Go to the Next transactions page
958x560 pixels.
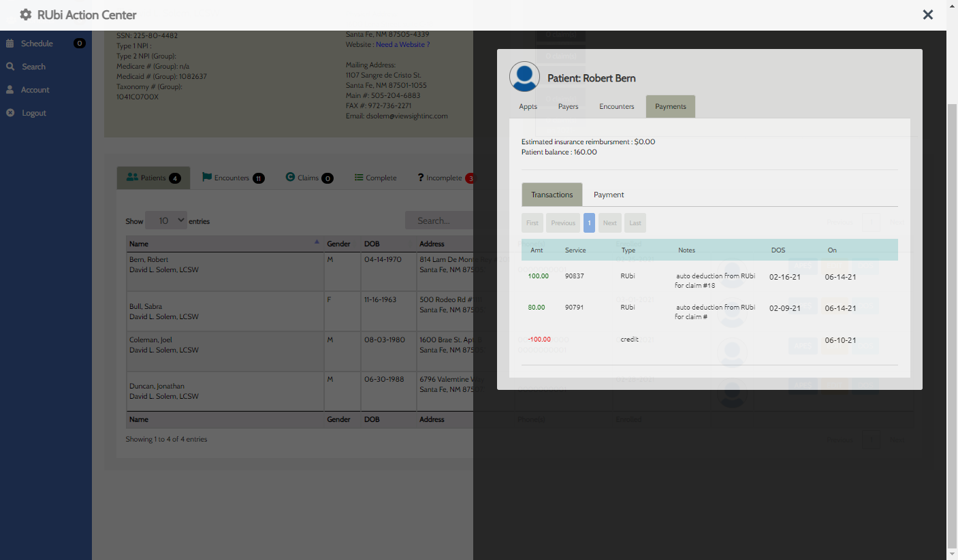[609, 223]
